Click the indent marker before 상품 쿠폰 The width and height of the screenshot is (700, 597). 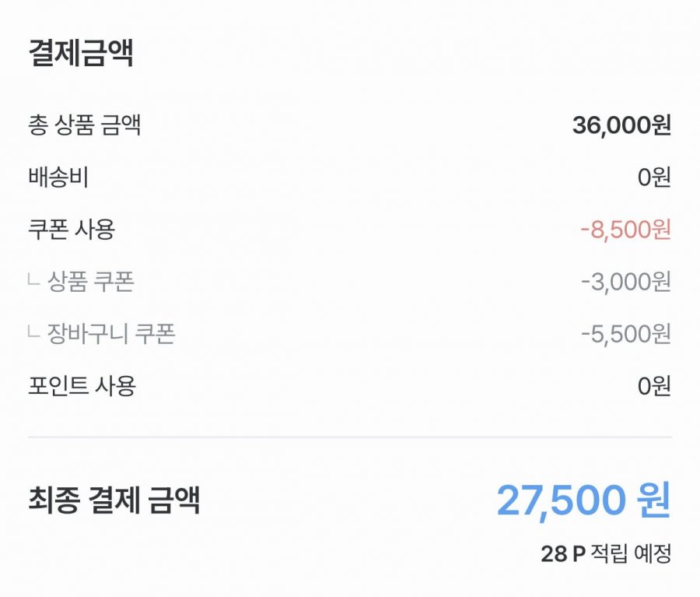click(34, 281)
